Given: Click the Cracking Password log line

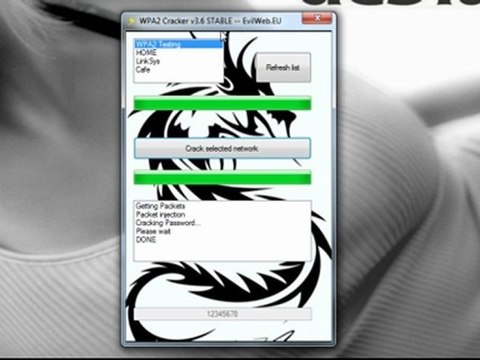Looking at the screenshot, I should coord(168,223).
